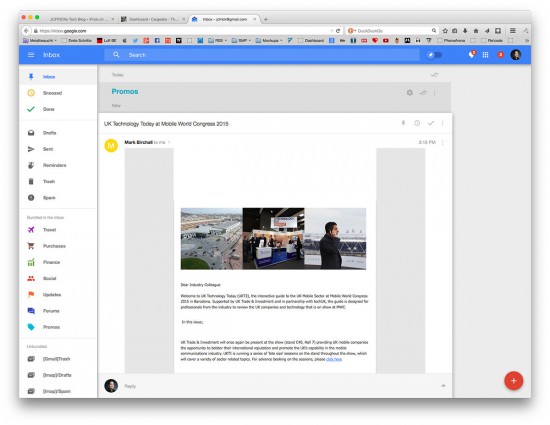The height and width of the screenshot is (425, 550).
Task: Follow the 'click here' link in email
Action: 334,359
